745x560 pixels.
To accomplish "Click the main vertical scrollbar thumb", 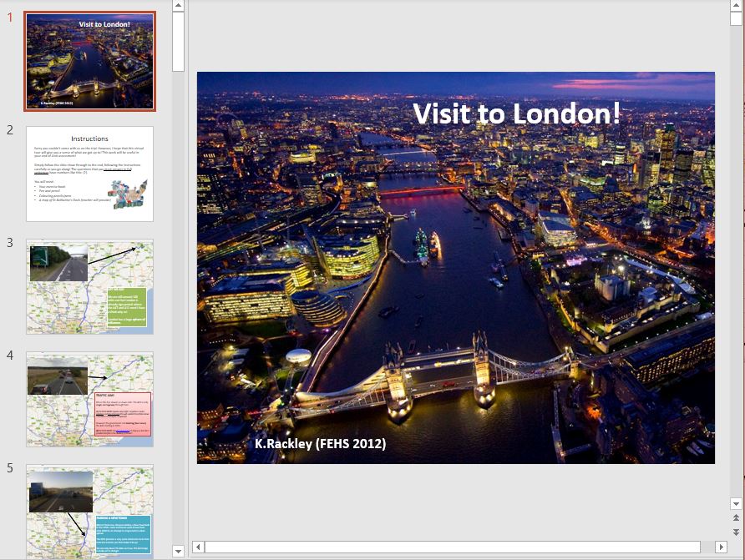I will (x=736, y=17).
